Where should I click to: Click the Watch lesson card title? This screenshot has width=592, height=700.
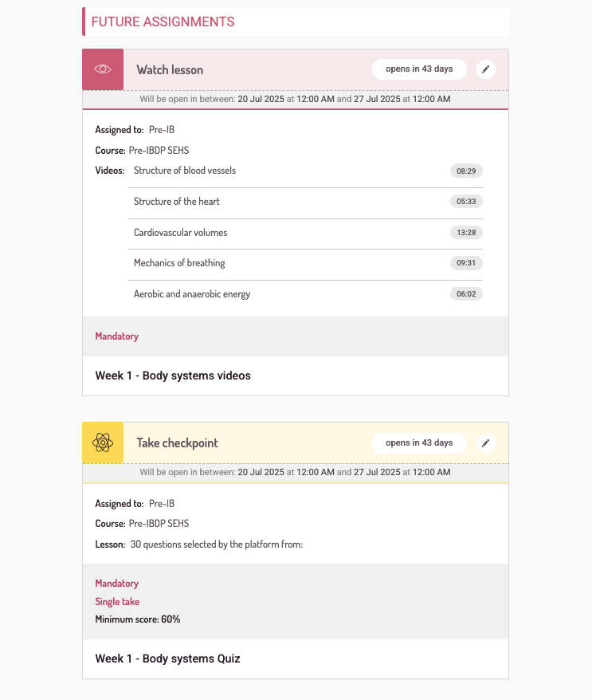[x=170, y=69]
